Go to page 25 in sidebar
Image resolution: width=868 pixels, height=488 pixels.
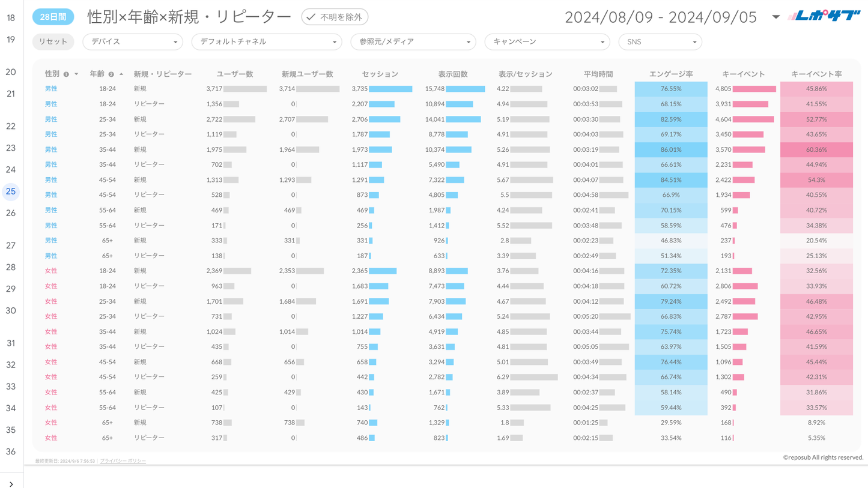tap(11, 191)
